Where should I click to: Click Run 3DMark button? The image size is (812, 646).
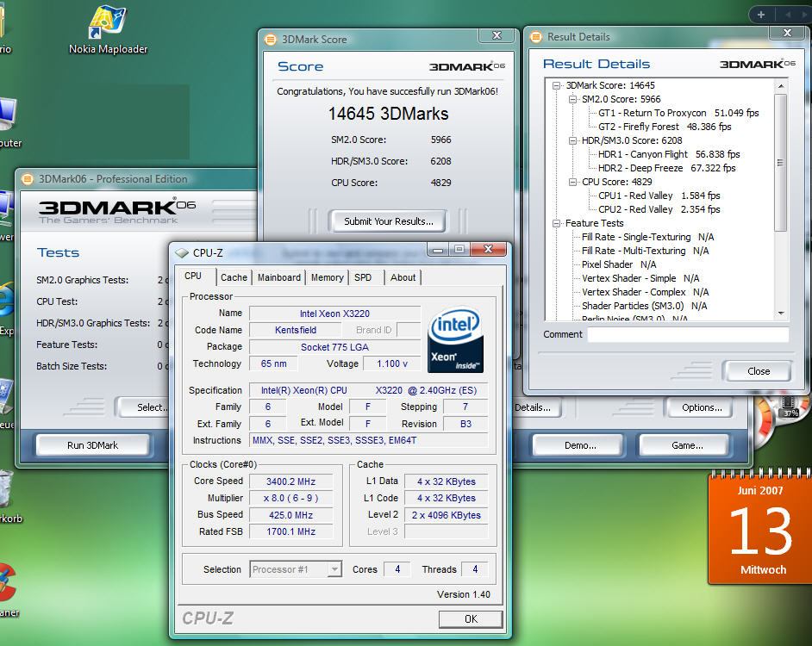(x=93, y=445)
